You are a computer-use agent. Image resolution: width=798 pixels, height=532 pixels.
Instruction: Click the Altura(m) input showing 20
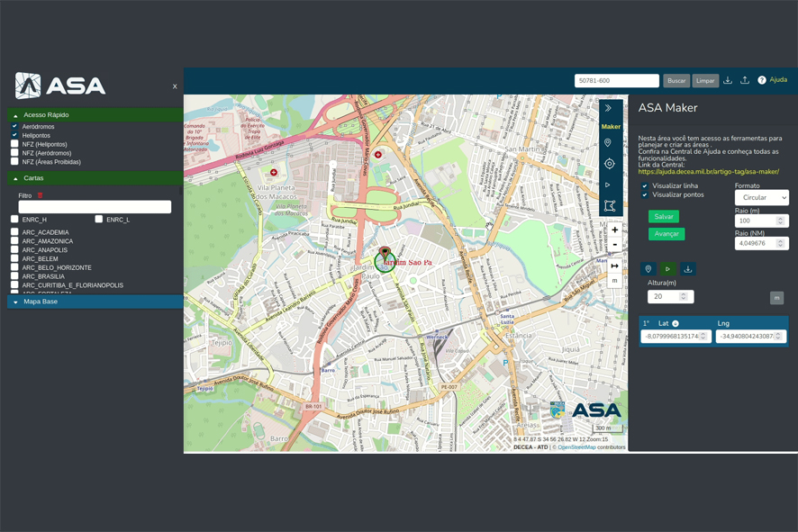pyautogui.click(x=671, y=296)
